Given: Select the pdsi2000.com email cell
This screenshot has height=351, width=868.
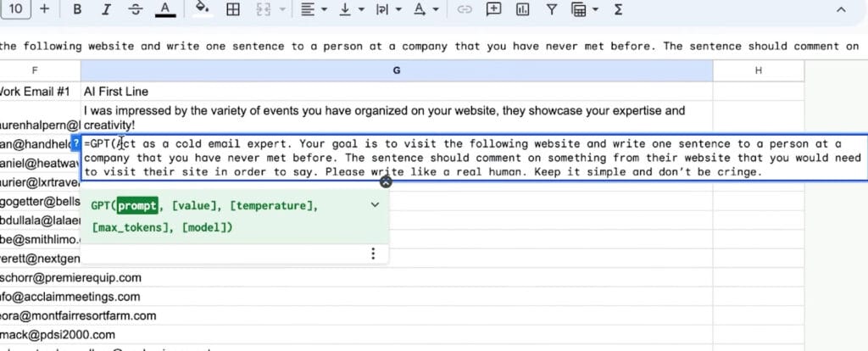Looking at the screenshot, I should pyautogui.click(x=40, y=335).
